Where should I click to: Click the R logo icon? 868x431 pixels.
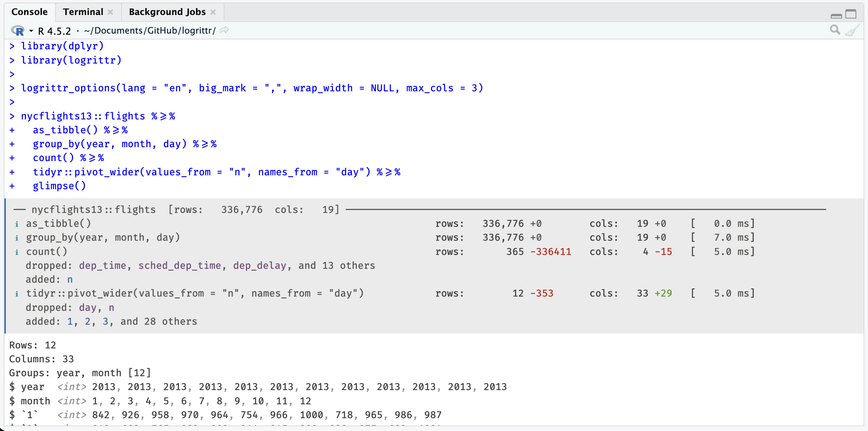pyautogui.click(x=18, y=31)
